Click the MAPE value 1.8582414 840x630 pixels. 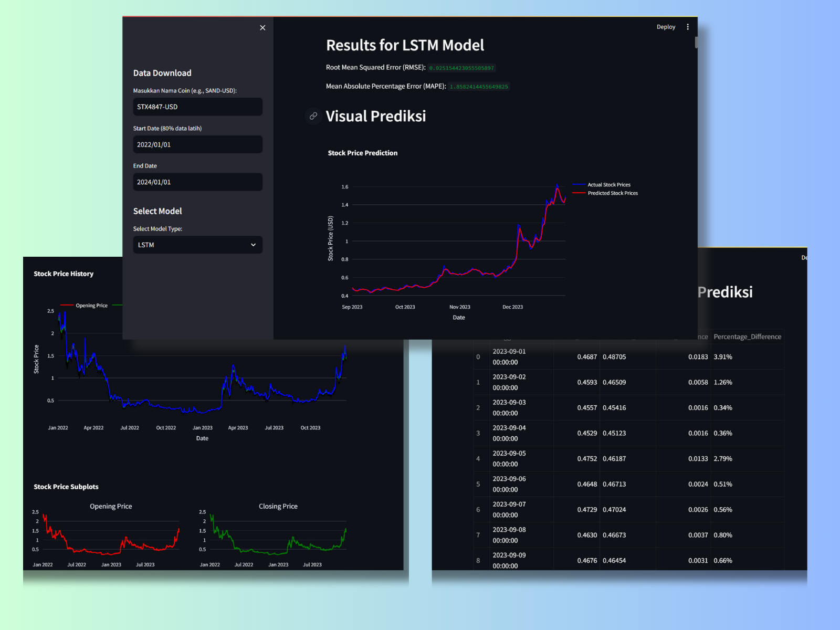tap(479, 87)
